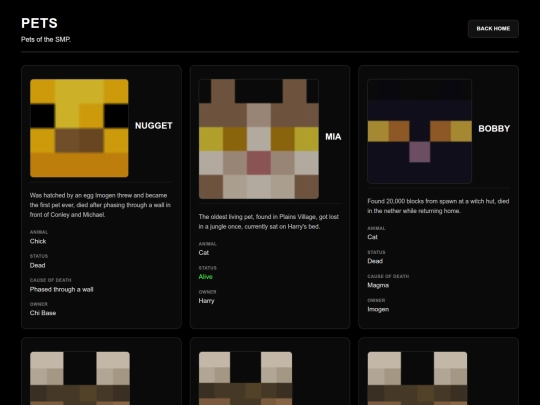
Task: Click the 'Magma' cause of death value
Action: (378, 285)
